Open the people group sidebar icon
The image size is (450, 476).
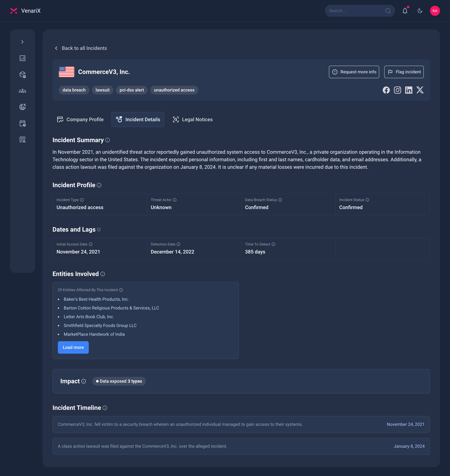22,91
